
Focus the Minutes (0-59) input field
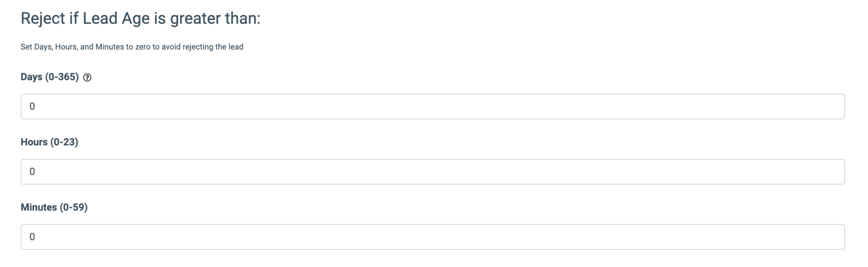pyautogui.click(x=432, y=237)
